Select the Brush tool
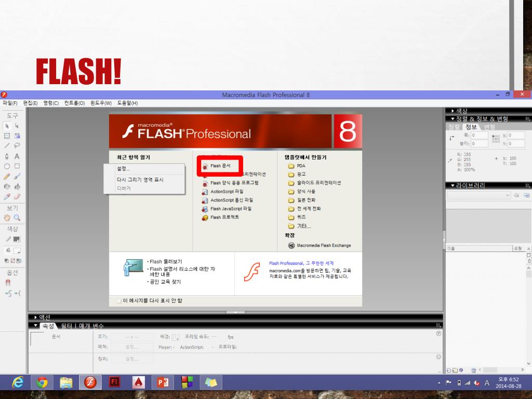This screenshot has height=399, width=532. click(17, 177)
